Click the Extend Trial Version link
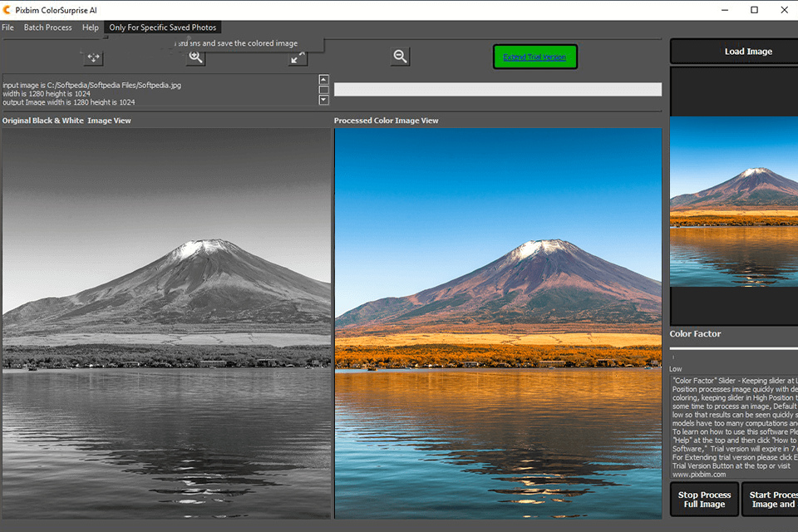 point(534,57)
